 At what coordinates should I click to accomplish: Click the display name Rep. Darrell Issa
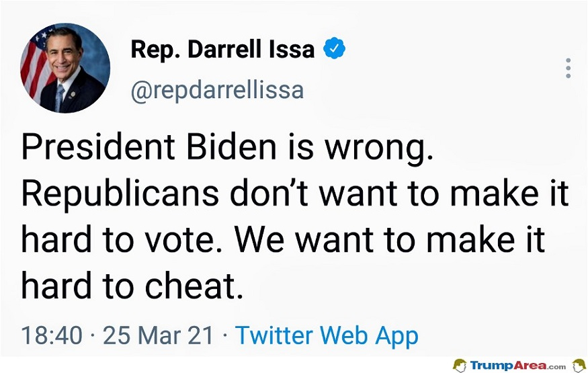[x=222, y=49]
